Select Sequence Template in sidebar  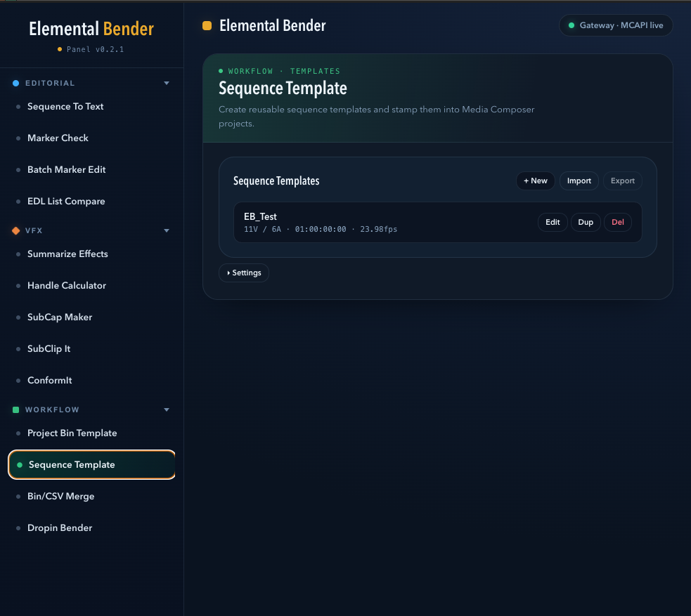pyautogui.click(x=91, y=465)
